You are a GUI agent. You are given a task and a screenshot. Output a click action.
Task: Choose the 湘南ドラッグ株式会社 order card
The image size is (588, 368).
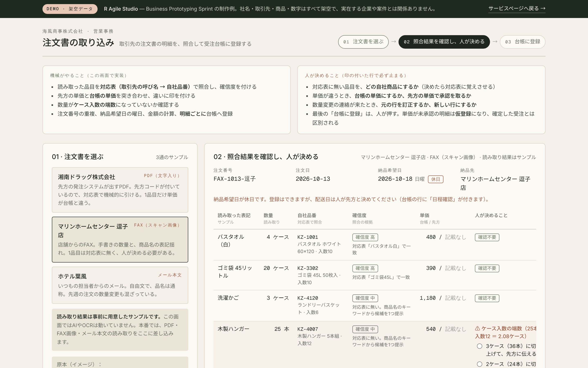[120, 190]
